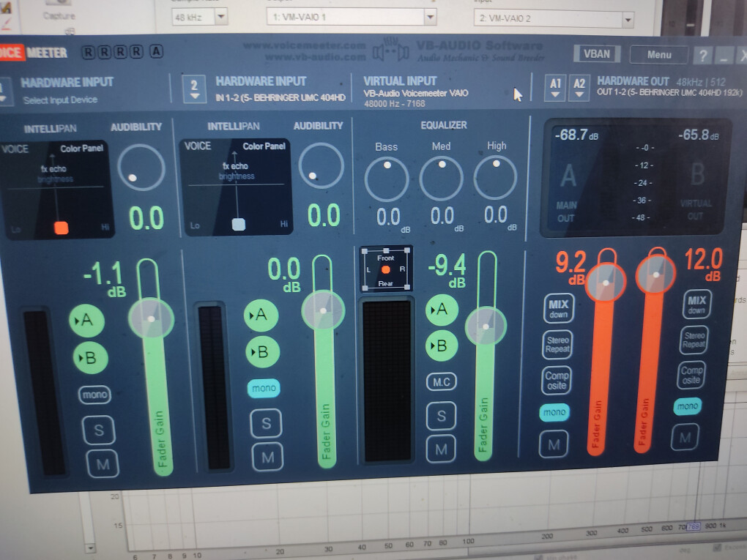Toggle Composite on Main Out A bus
The image size is (747, 560).
(x=557, y=380)
